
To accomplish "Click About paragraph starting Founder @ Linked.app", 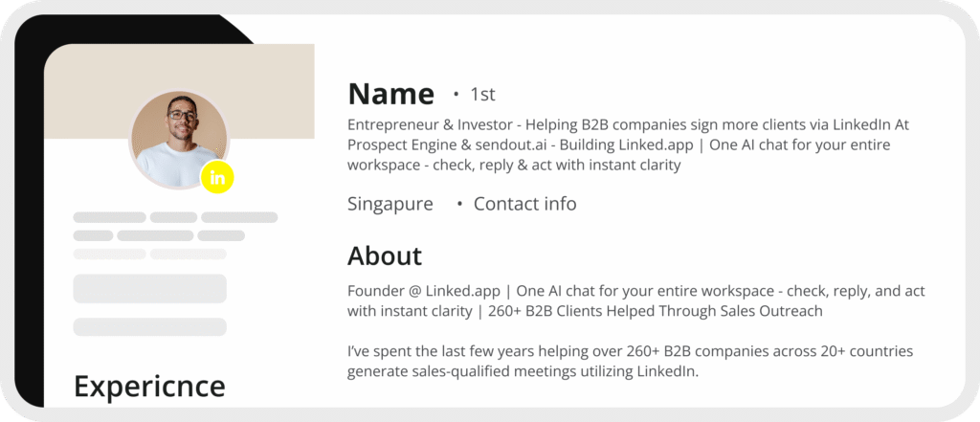I will 636,300.
